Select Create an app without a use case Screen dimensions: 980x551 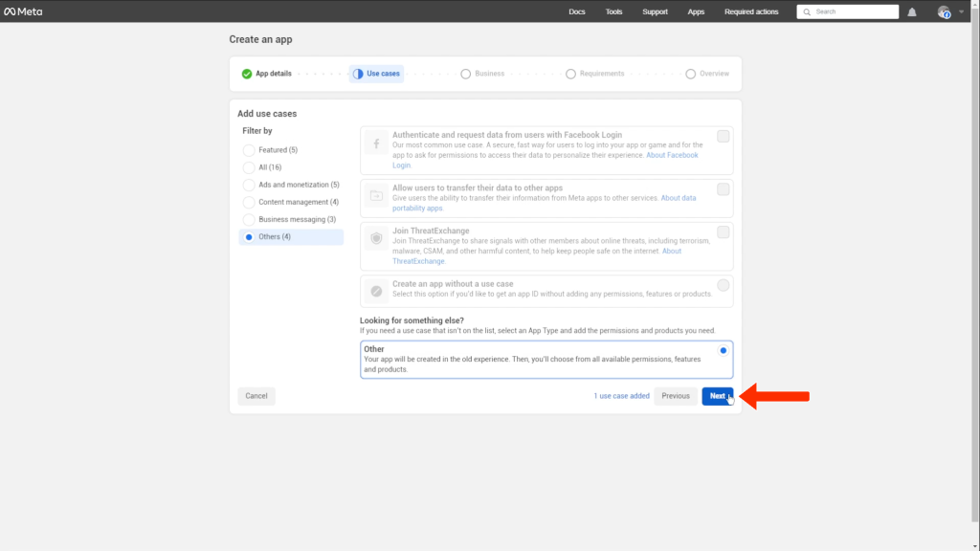724,285
